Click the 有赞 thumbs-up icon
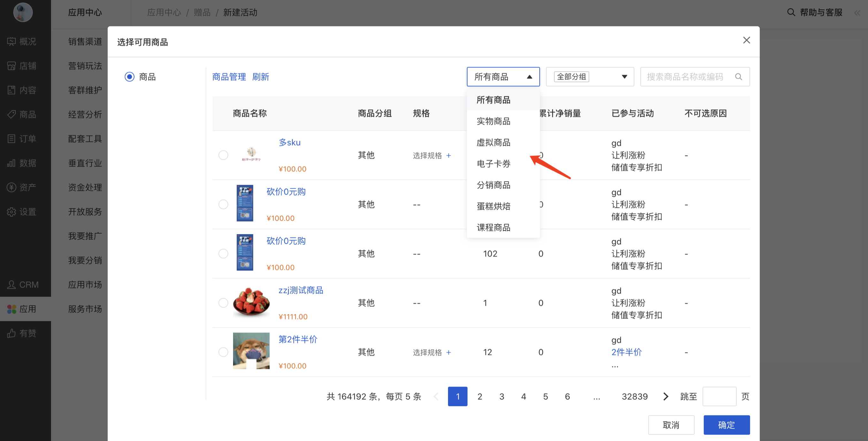The height and width of the screenshot is (441, 868). (11, 333)
